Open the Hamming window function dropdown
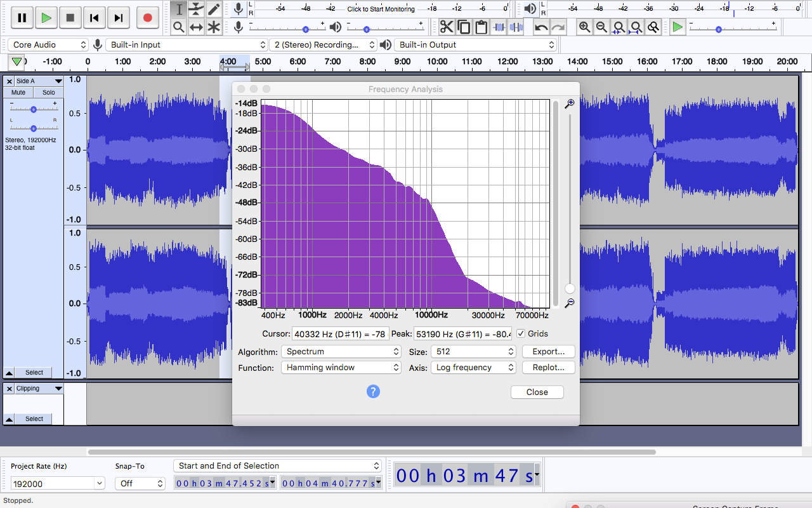812x508 pixels. pos(341,367)
